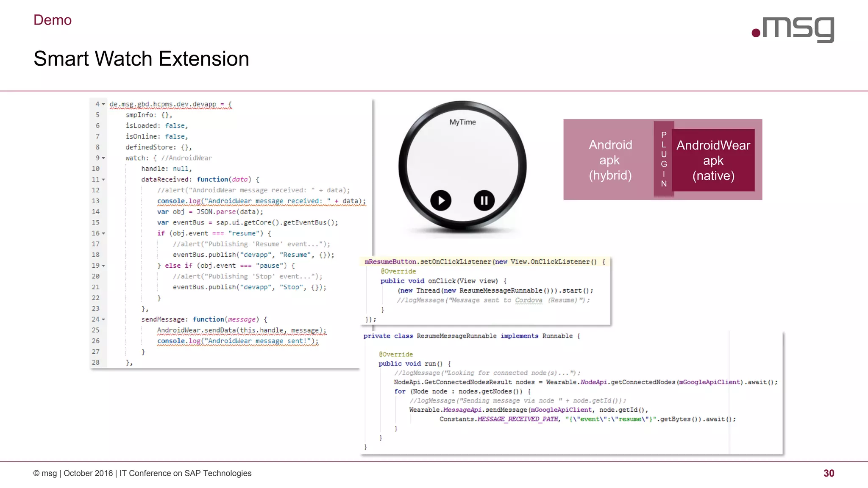
Task: Toggle fold arrow at line 16
Action: click(103, 233)
